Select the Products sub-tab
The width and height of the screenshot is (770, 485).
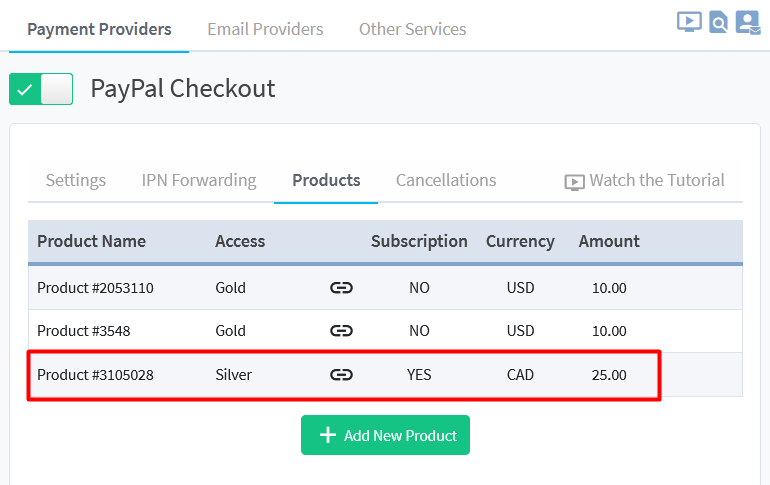(326, 180)
